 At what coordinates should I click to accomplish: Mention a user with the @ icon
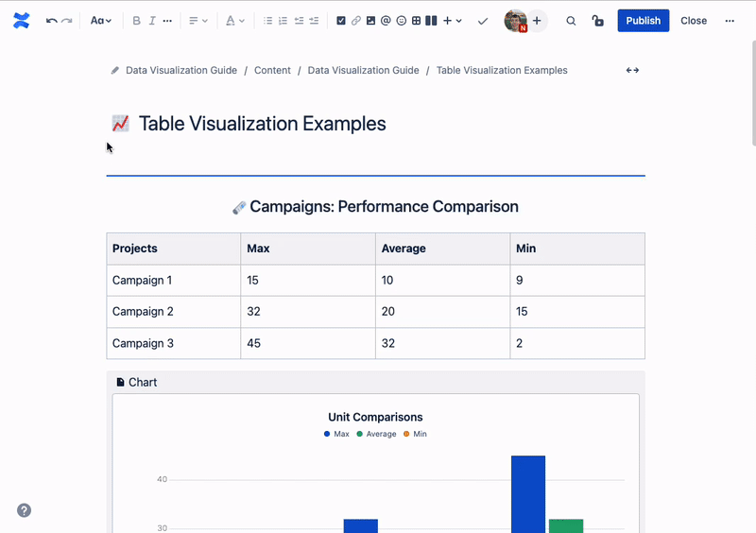[x=386, y=21]
